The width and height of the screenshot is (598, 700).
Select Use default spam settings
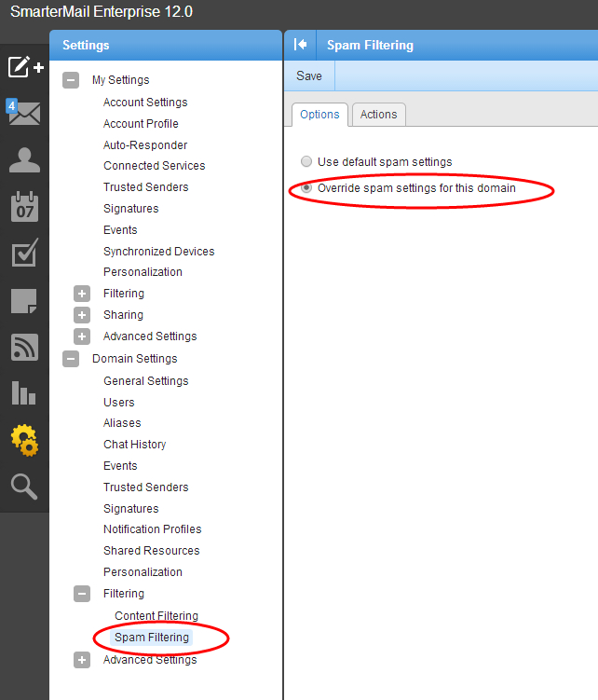click(306, 162)
